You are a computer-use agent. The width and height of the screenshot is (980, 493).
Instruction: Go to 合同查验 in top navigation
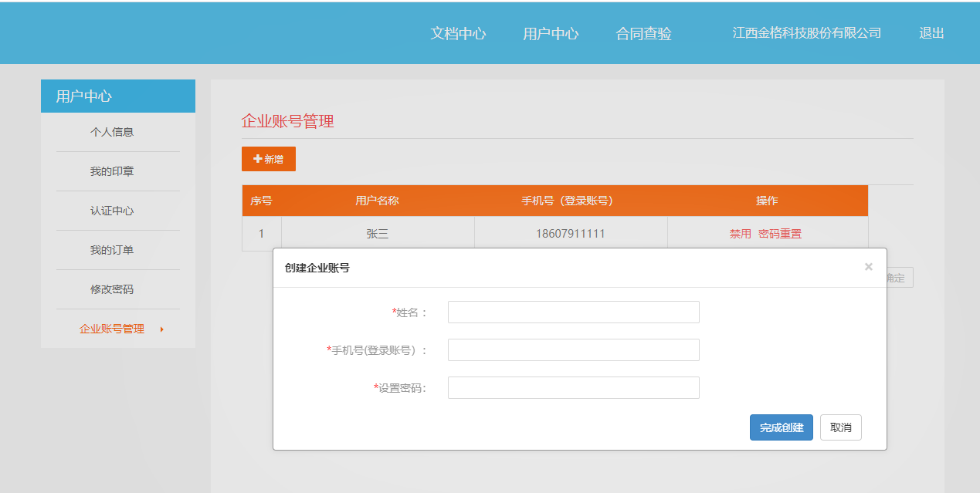[x=643, y=34]
